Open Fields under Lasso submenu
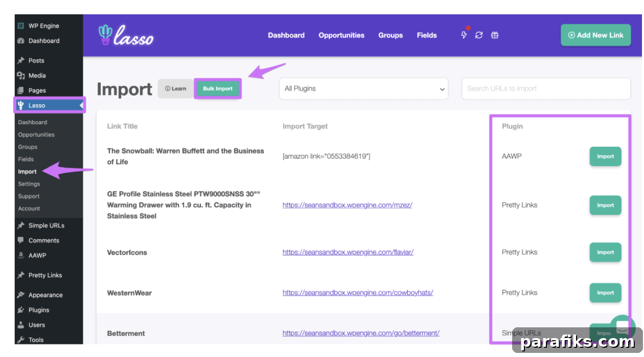 (26, 159)
